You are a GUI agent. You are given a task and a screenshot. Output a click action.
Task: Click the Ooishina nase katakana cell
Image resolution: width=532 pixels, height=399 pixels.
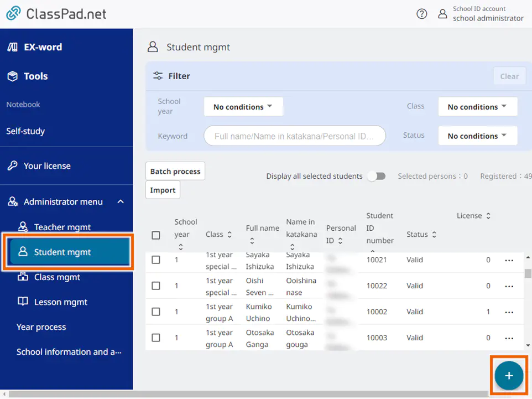pos(301,286)
